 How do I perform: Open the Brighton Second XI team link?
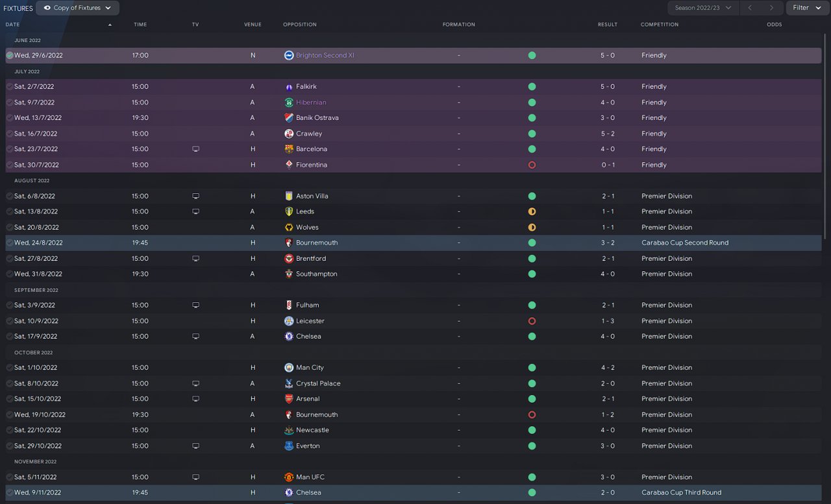325,56
